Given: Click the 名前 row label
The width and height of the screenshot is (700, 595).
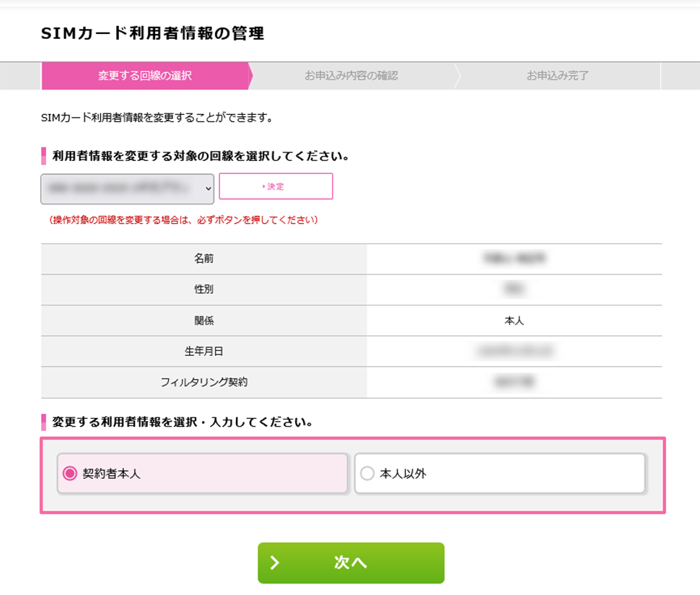Looking at the screenshot, I should (204, 259).
